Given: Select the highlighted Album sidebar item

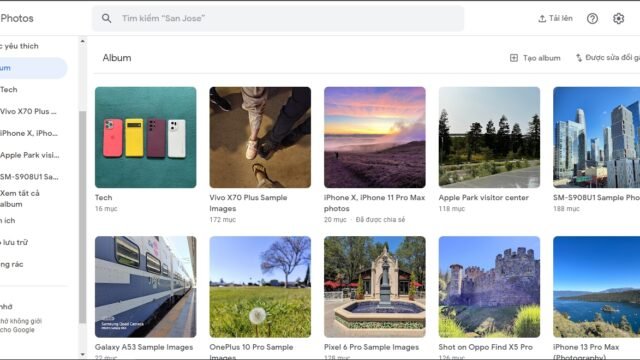Looking at the screenshot, I should click(33, 68).
